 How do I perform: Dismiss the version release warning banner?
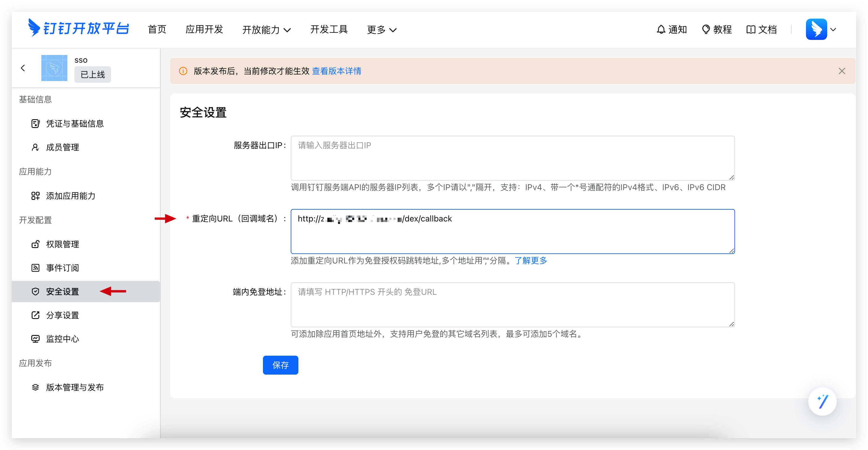(842, 71)
